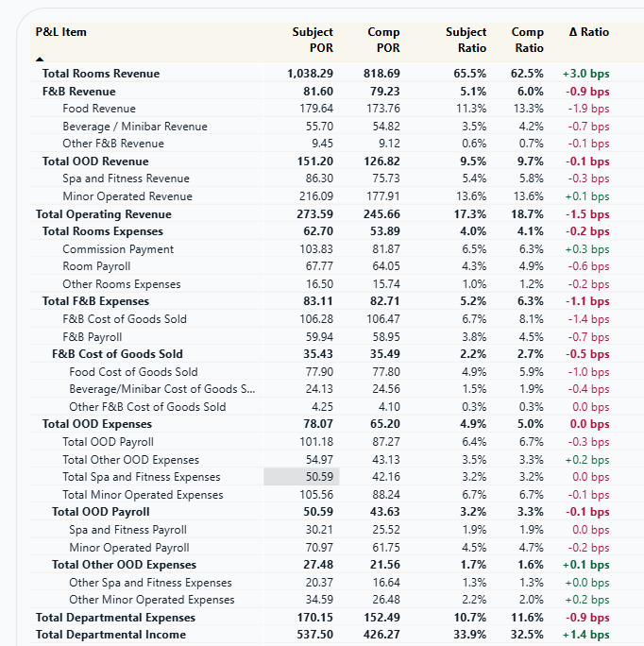Collapse the Total Rooms Revenue row
Image resolution: width=644 pixels, height=646 pixels.
[x=101, y=74]
